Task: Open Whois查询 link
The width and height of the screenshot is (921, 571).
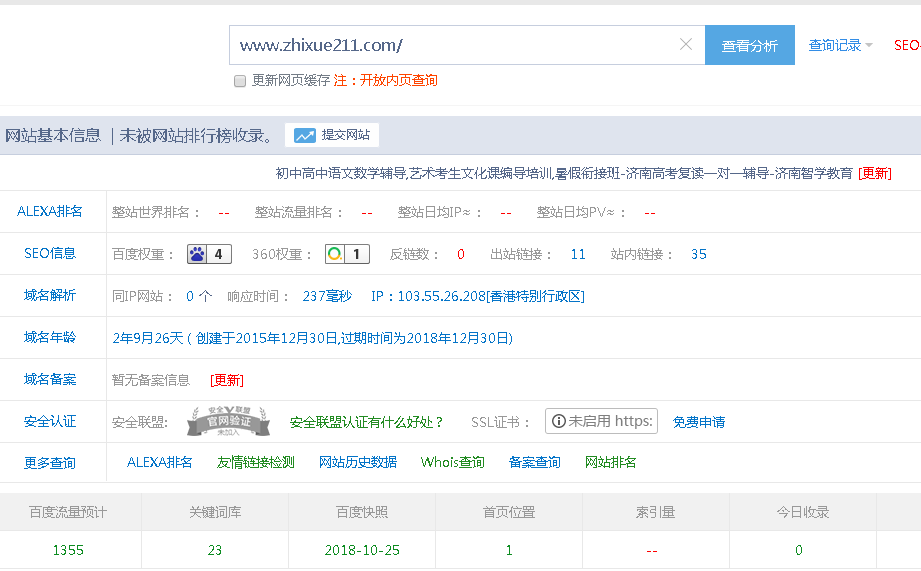Action: (452, 462)
